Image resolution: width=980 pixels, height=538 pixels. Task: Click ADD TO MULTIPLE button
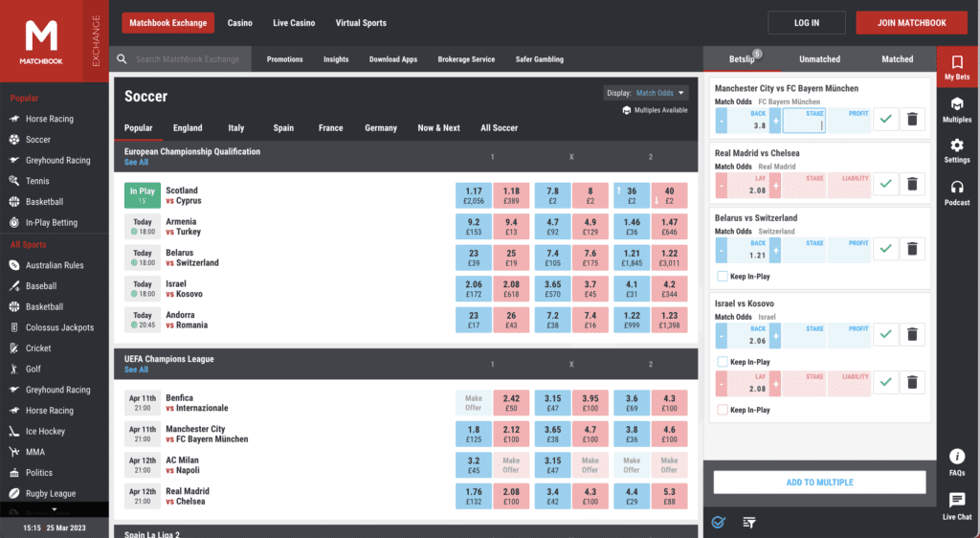(819, 482)
